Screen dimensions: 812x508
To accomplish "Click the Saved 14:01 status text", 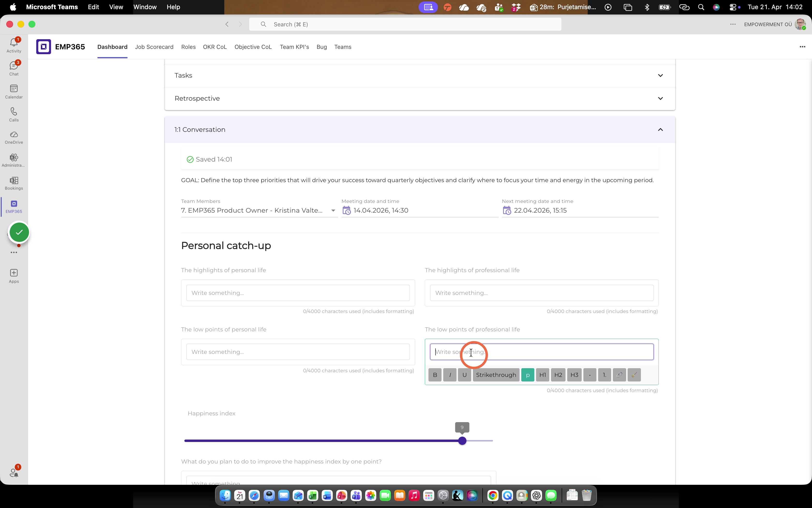I will (x=214, y=160).
